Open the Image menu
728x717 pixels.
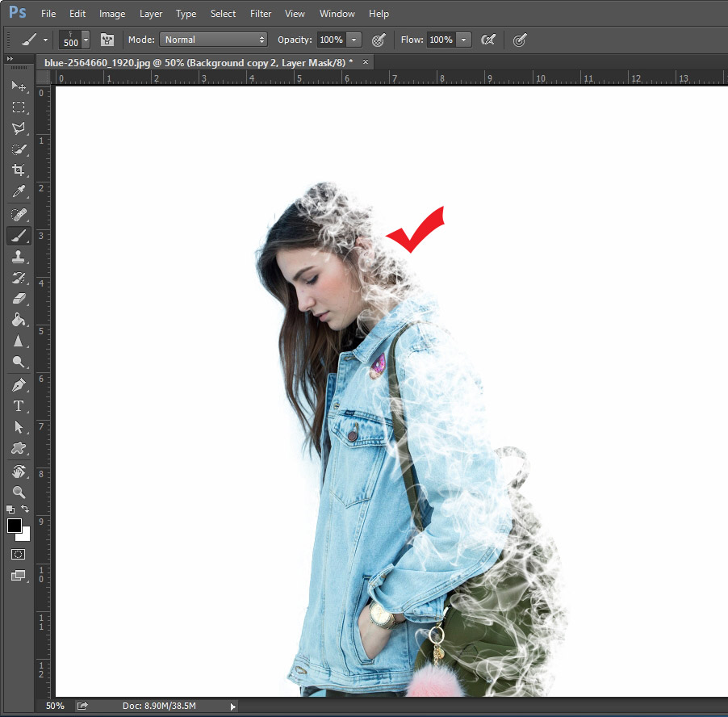click(x=112, y=14)
